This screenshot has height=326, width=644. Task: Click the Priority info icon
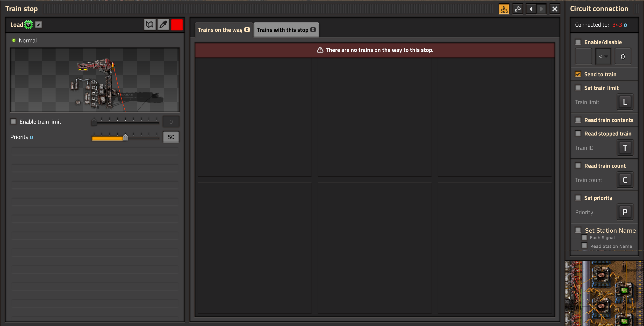31,137
